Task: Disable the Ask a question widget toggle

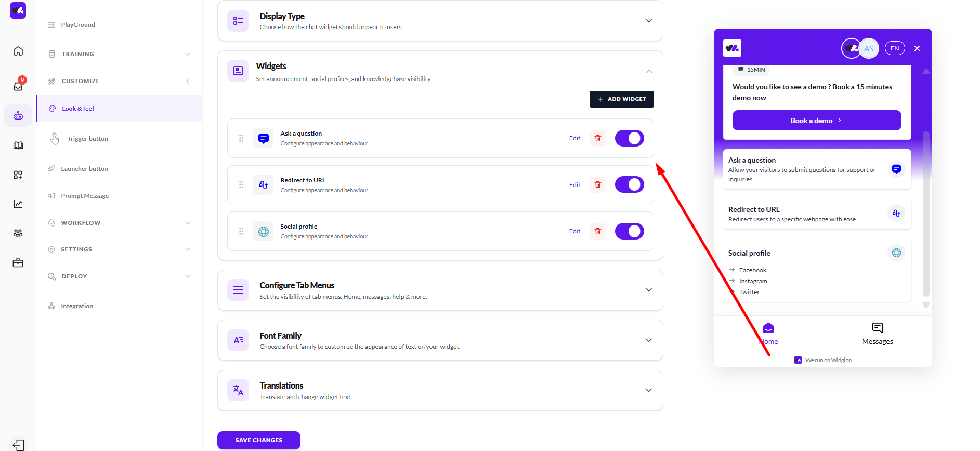Action: pos(629,138)
